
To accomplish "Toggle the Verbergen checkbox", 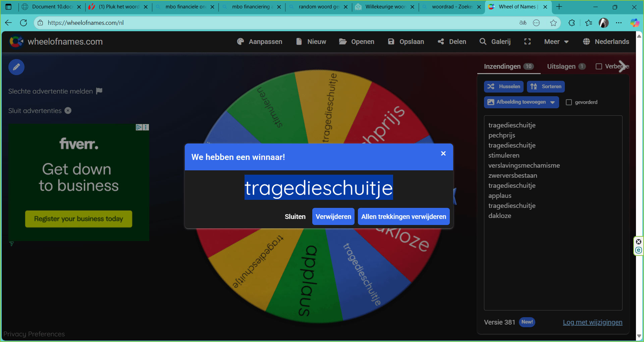I will (599, 66).
